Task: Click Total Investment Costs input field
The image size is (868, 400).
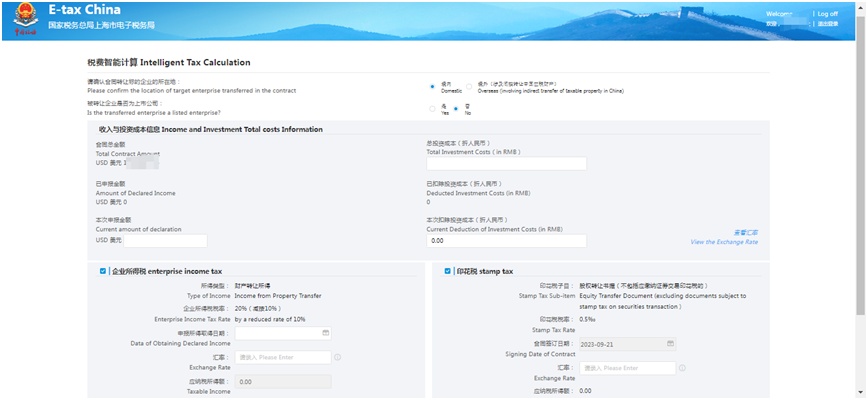Action: [506, 164]
